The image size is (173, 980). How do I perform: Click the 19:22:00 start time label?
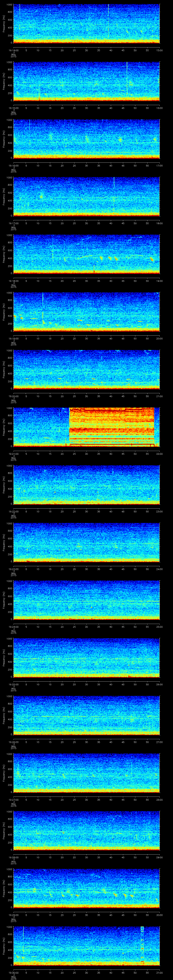point(13,511)
